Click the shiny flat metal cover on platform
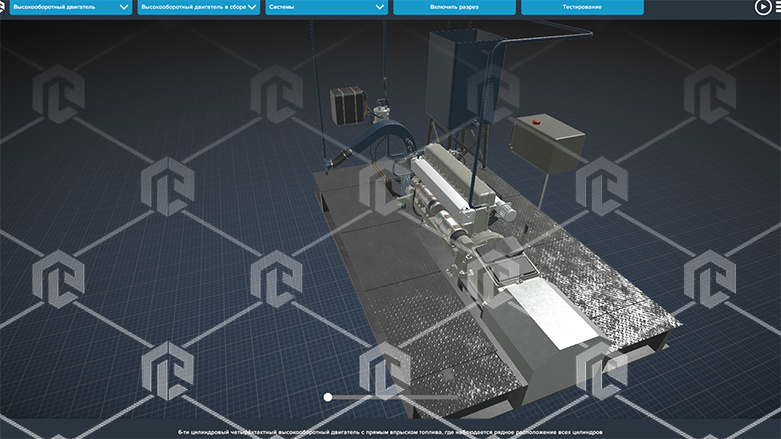Screen dimensions: 781x439 (x=555, y=309)
